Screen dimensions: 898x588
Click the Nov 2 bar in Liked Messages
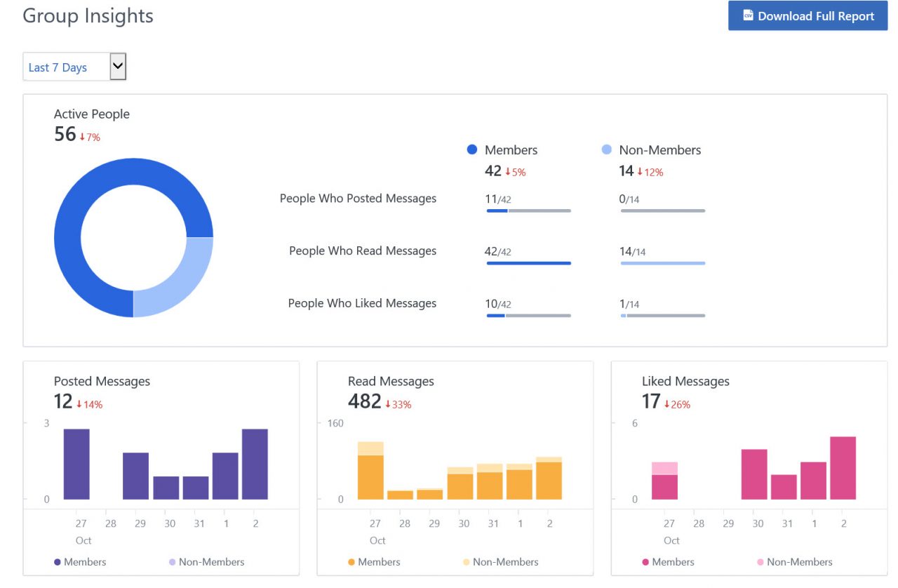843,468
